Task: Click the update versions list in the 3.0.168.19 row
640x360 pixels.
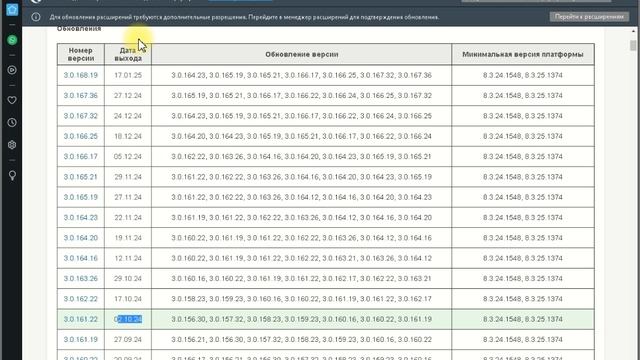Action: click(302, 75)
